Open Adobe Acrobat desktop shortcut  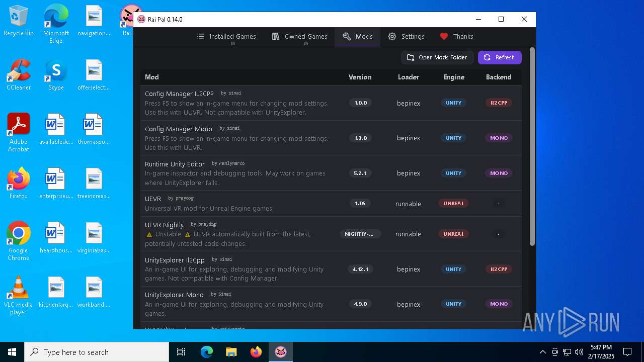[19, 133]
